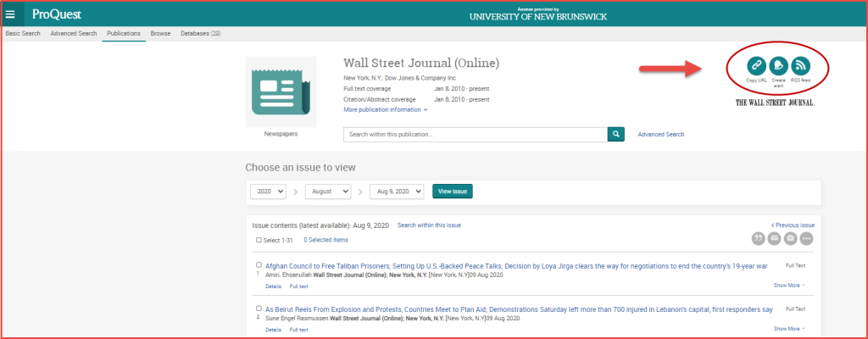Open Full text link of Beirut article
Viewport: 868px width, 339px height.
[299, 330]
